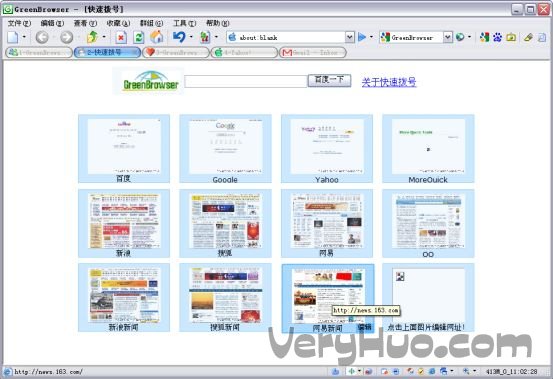Open the globe search dropdown arrow
Screen dimensions: 553x379
[469, 37]
